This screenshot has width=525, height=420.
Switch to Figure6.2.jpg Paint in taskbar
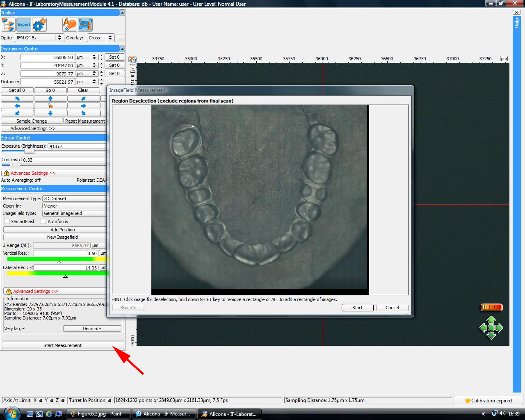[99, 414]
